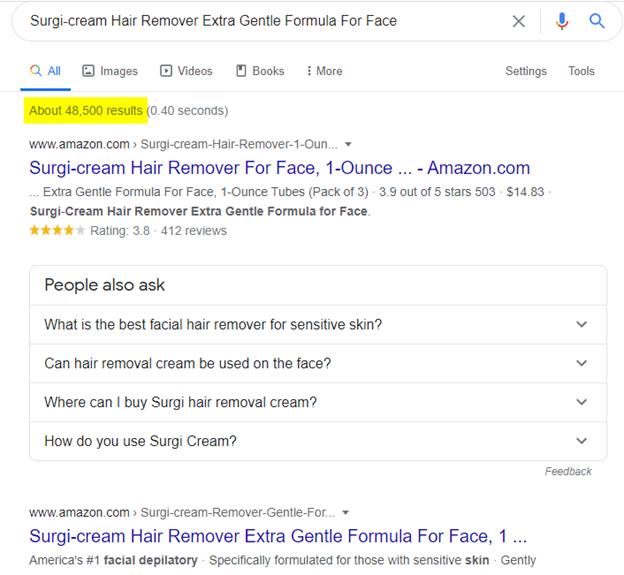Click the play icon beside Videos
This screenshot has height=575, width=624.
pos(166,71)
